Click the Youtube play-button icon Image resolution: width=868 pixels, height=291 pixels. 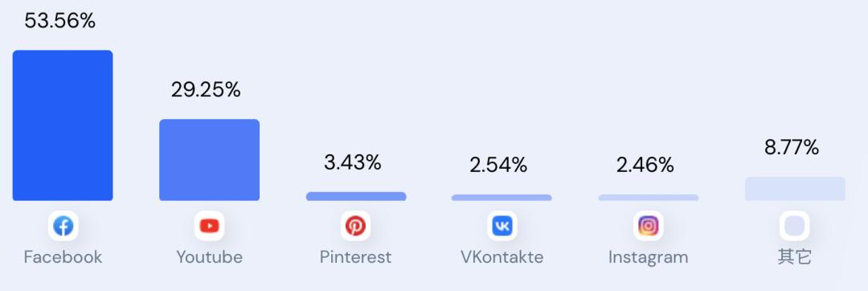(209, 226)
